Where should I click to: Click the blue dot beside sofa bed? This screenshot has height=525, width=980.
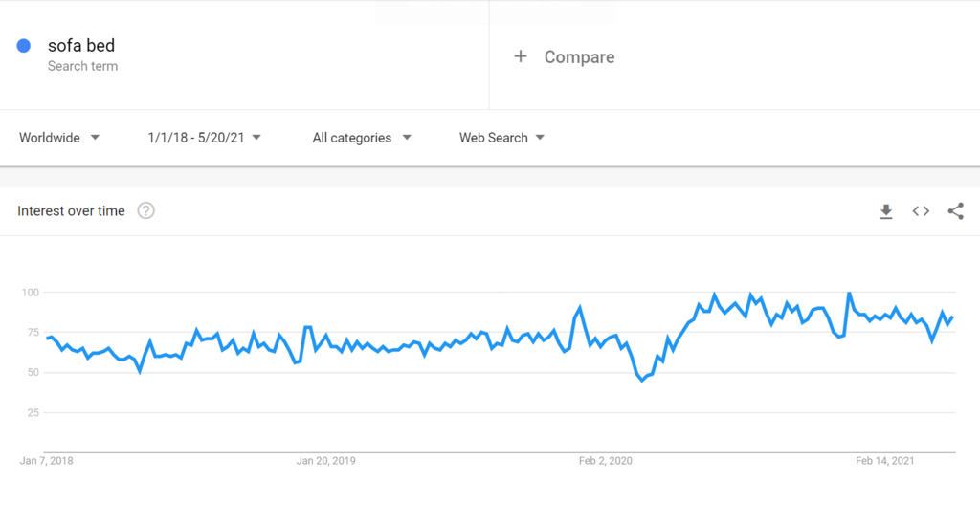(24, 46)
